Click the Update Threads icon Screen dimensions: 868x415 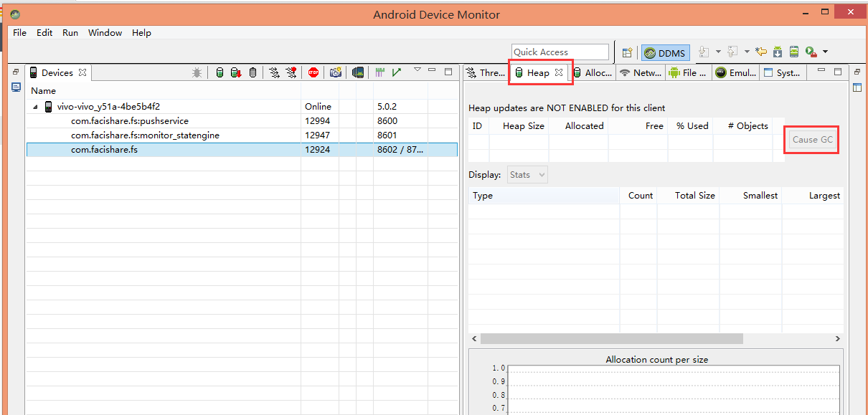[x=275, y=72]
